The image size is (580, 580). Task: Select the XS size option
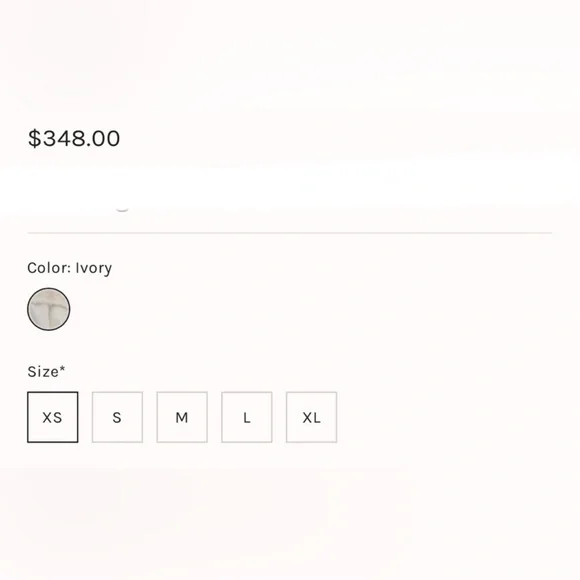click(x=53, y=417)
